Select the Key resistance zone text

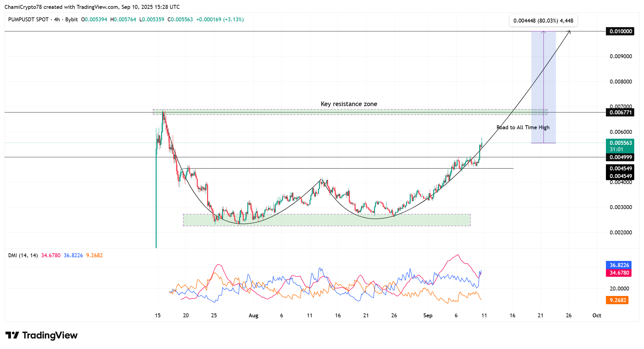point(349,104)
